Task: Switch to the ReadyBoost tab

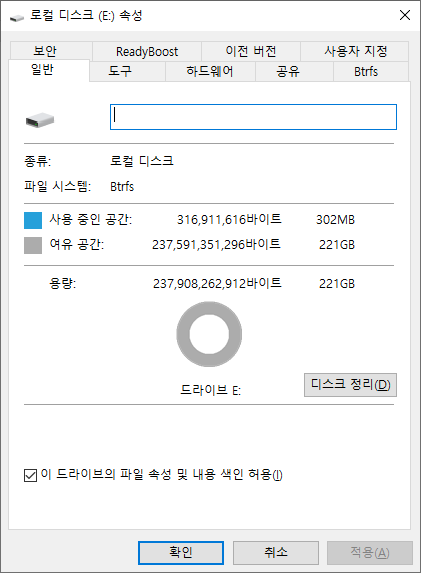Action: click(147, 51)
